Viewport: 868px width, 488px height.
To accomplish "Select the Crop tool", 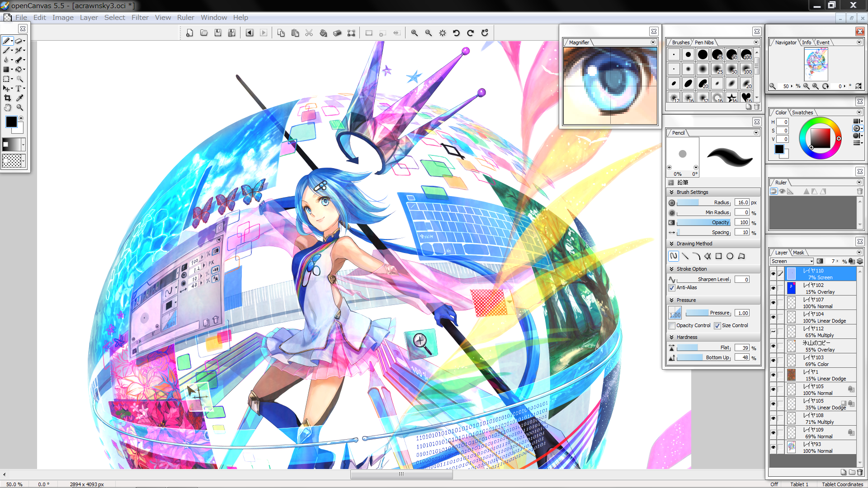I will click(7, 98).
